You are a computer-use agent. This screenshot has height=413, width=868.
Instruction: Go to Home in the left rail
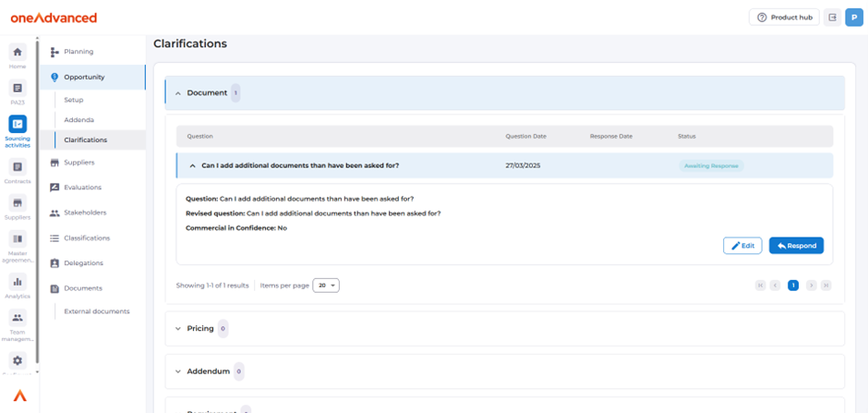coord(18,52)
